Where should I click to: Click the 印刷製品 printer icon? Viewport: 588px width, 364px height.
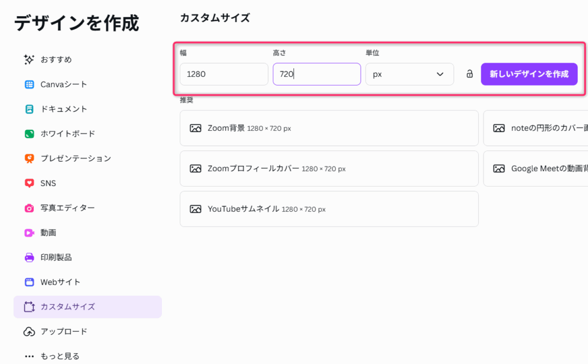[29, 257]
